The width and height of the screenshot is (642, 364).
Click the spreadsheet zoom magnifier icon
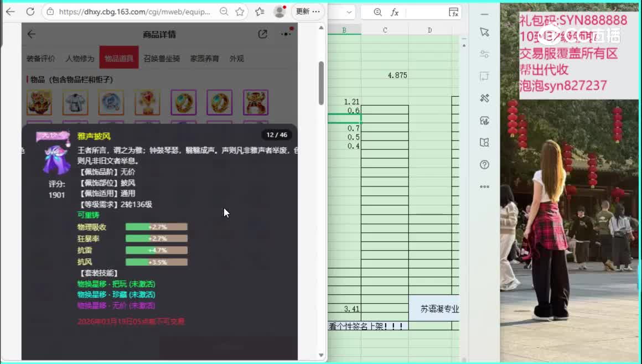377,12
